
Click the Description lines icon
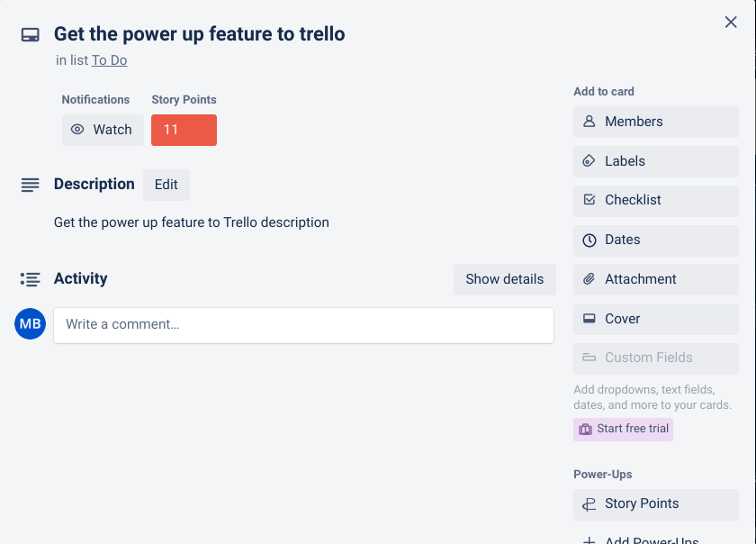pos(30,185)
